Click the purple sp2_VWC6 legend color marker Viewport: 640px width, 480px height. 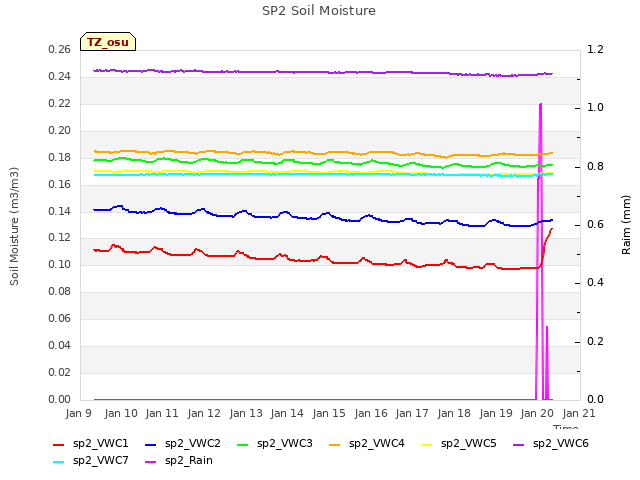518,445
